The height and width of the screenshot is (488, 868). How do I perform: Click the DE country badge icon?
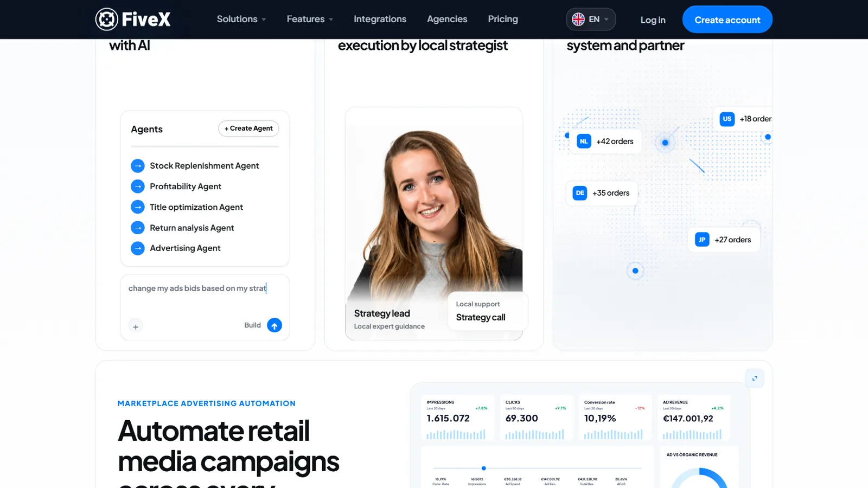point(580,193)
